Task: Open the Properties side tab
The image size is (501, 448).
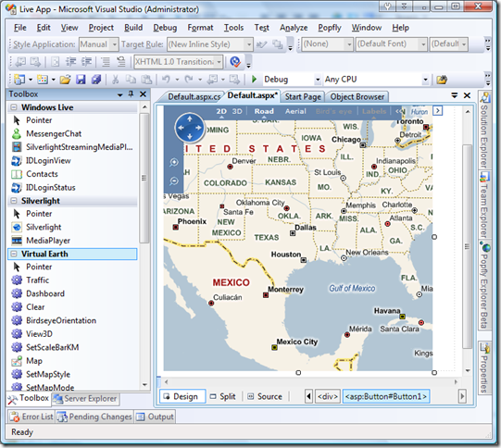Action: (484, 368)
